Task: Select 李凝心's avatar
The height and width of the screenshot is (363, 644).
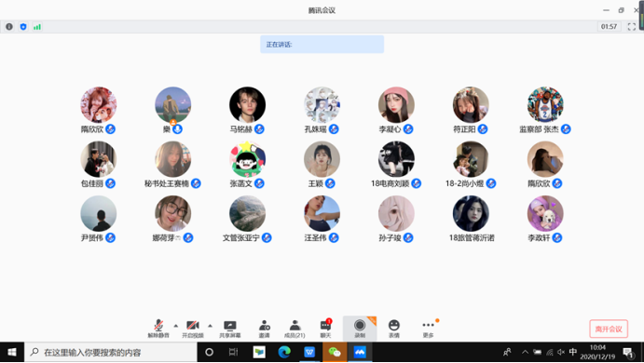Action: tap(396, 104)
